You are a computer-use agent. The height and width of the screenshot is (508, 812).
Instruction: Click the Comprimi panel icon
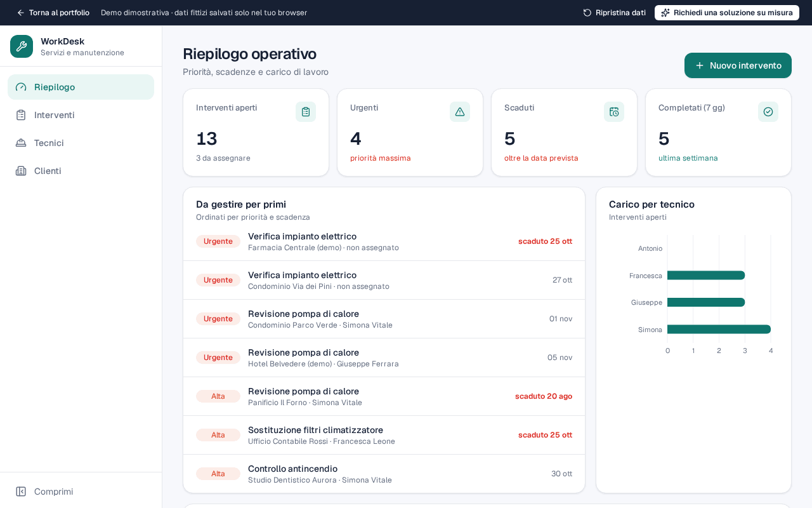pyautogui.click(x=21, y=491)
